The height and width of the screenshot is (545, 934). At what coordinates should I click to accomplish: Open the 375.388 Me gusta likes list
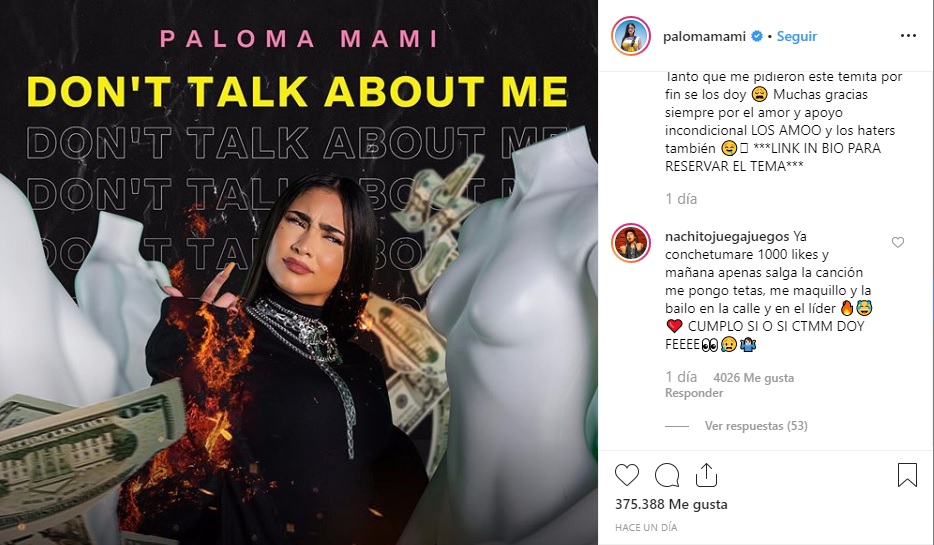tap(671, 504)
